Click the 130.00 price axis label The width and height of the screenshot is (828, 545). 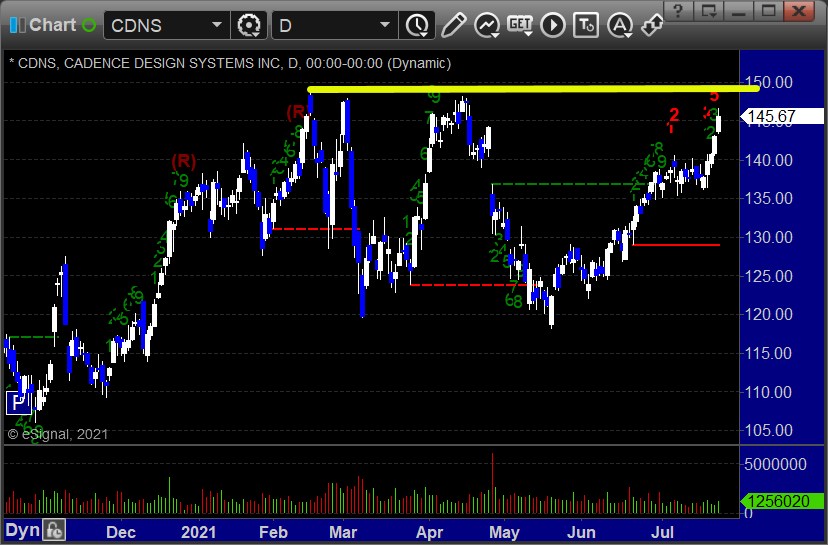(768, 237)
